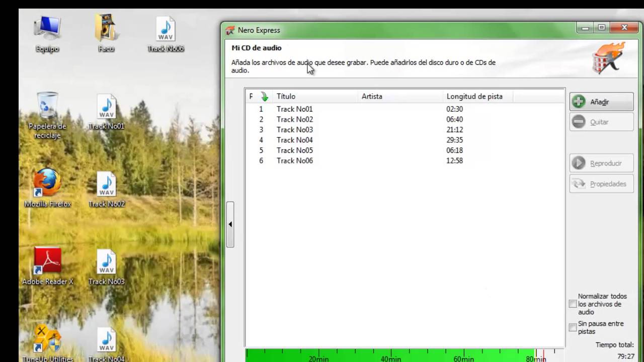644x362 pixels.
Task: Enable Normalizar todos los archivos de audio
Action: pyautogui.click(x=573, y=304)
